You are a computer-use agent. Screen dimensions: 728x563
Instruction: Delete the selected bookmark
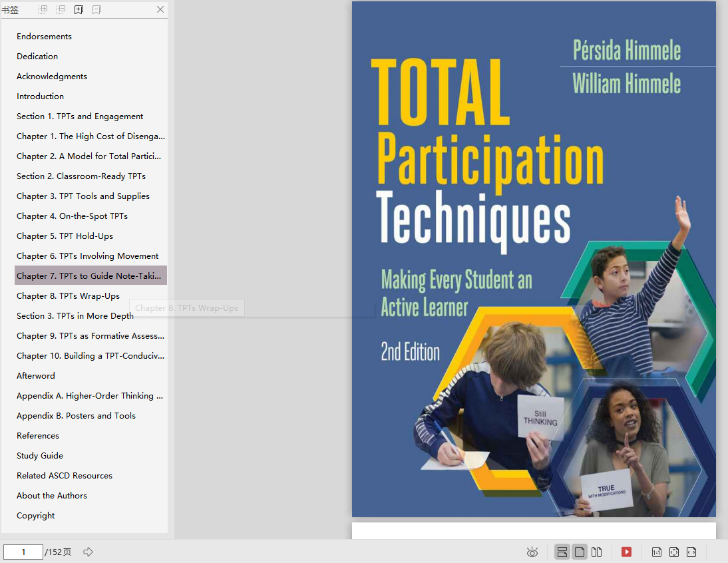coord(96,9)
